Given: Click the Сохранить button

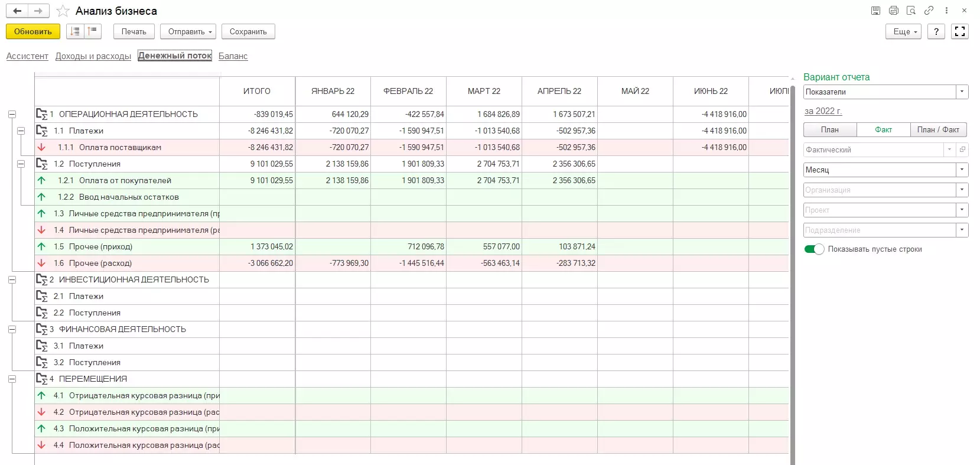Looking at the screenshot, I should (248, 31).
